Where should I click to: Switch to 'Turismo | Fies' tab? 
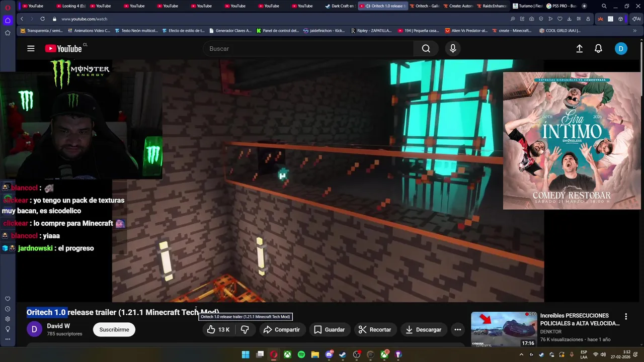(527, 6)
